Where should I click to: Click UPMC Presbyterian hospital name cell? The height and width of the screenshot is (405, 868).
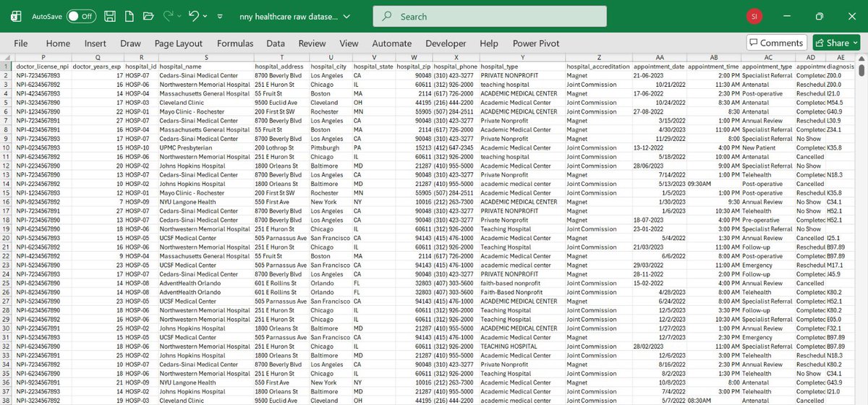(x=206, y=148)
